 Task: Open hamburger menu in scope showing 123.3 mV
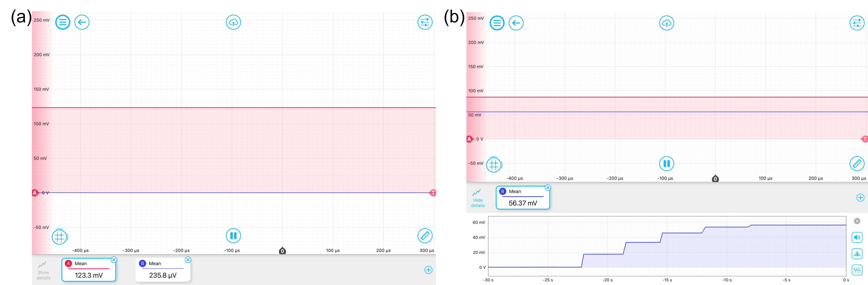coord(63,23)
